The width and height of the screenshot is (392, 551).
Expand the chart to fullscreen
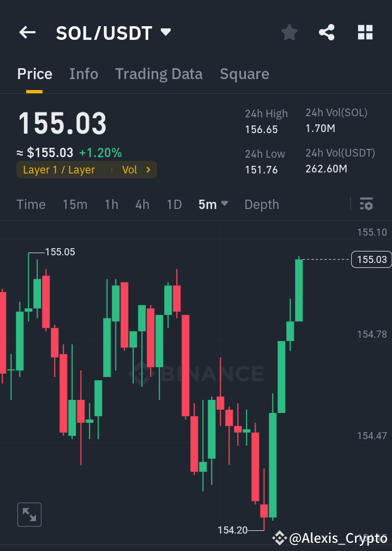click(29, 514)
